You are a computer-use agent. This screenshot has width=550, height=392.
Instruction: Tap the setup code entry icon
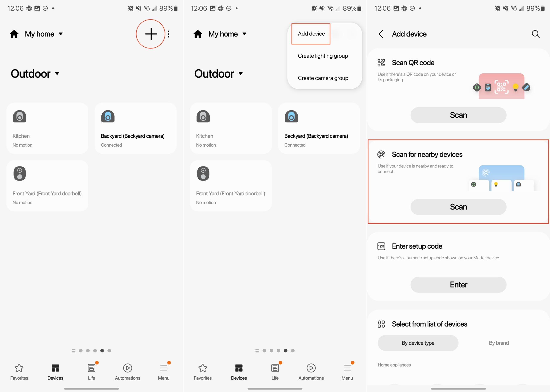coord(381,246)
